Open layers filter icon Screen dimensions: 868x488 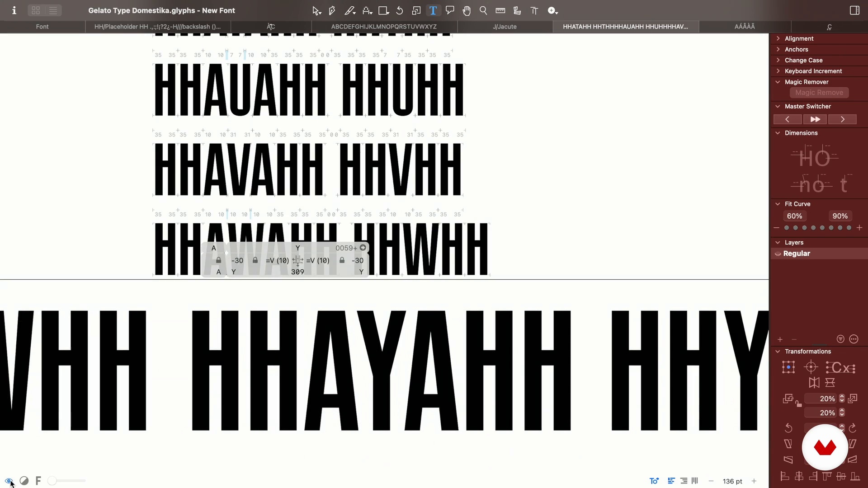coord(840,339)
